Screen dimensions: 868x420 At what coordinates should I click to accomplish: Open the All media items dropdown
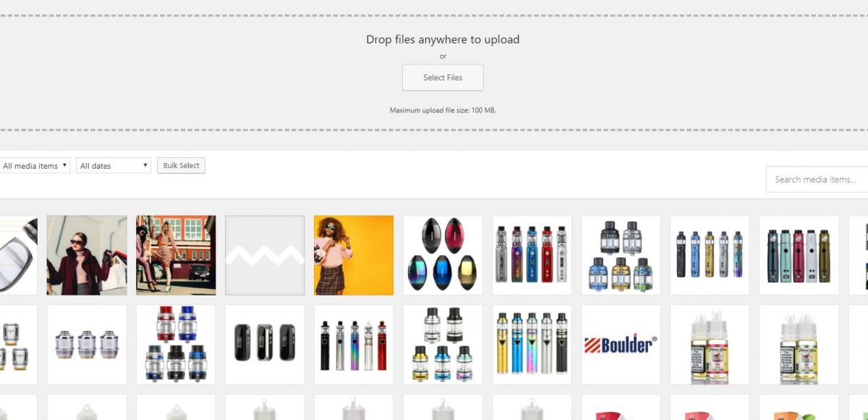(35, 166)
